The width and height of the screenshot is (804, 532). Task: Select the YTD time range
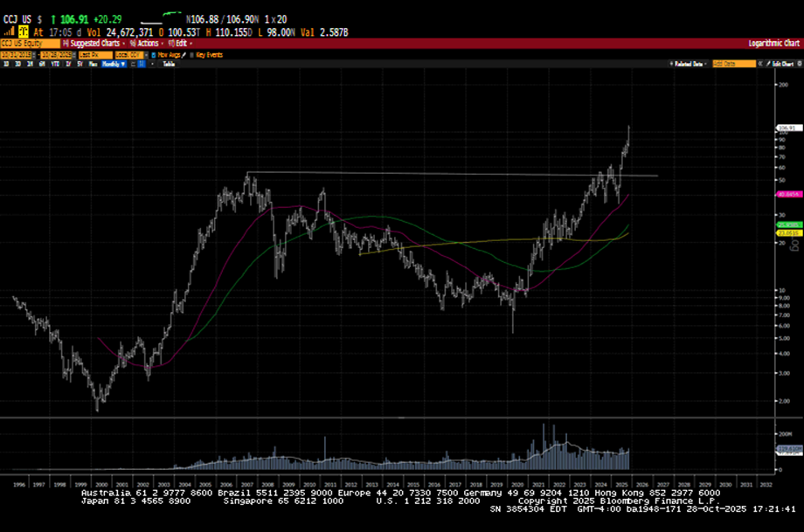[x=55, y=64]
